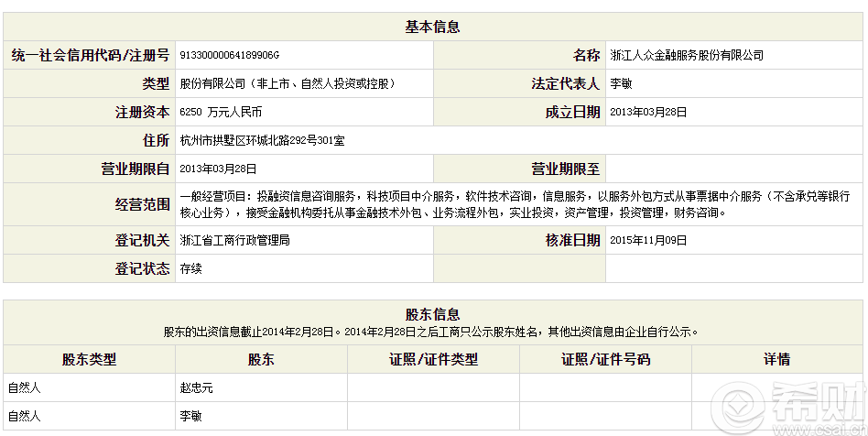This screenshot has width=868, height=436.
Task: Click the 登记状态 label
Action: 142,268
